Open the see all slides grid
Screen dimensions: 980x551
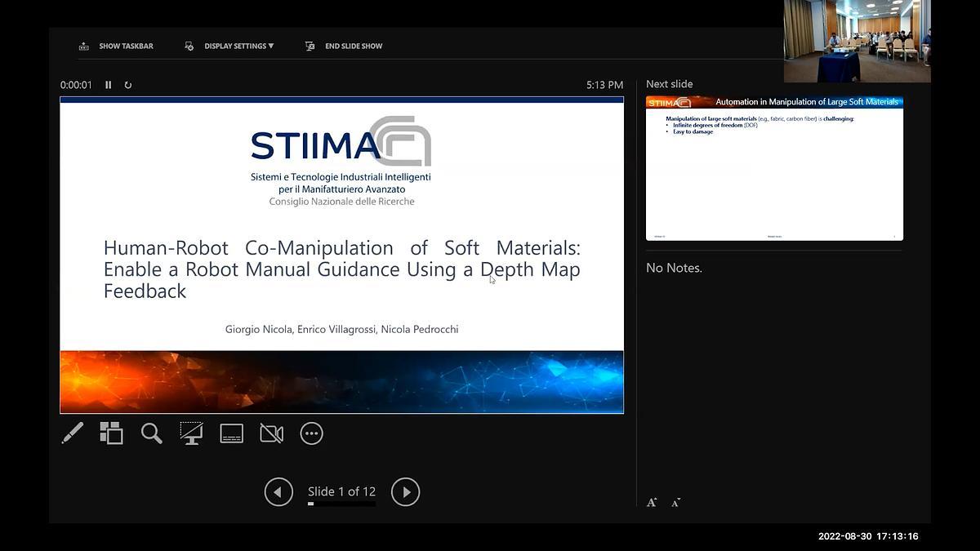[x=111, y=433]
